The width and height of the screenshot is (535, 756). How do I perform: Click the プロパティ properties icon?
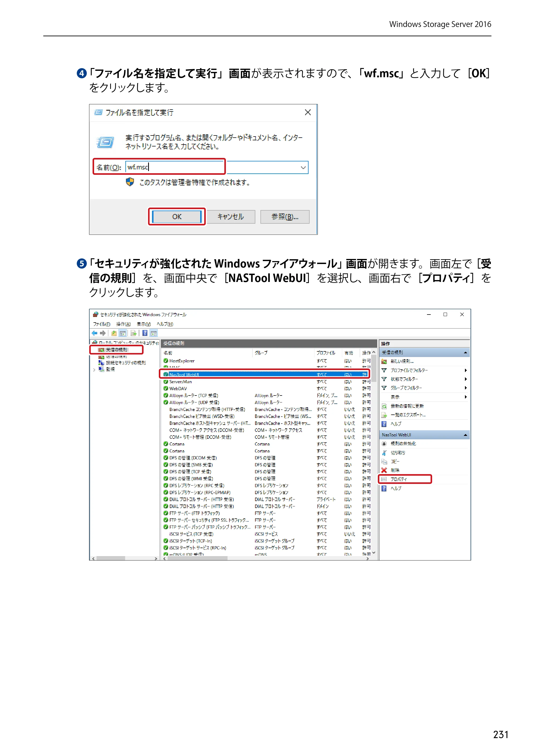pos(384,479)
